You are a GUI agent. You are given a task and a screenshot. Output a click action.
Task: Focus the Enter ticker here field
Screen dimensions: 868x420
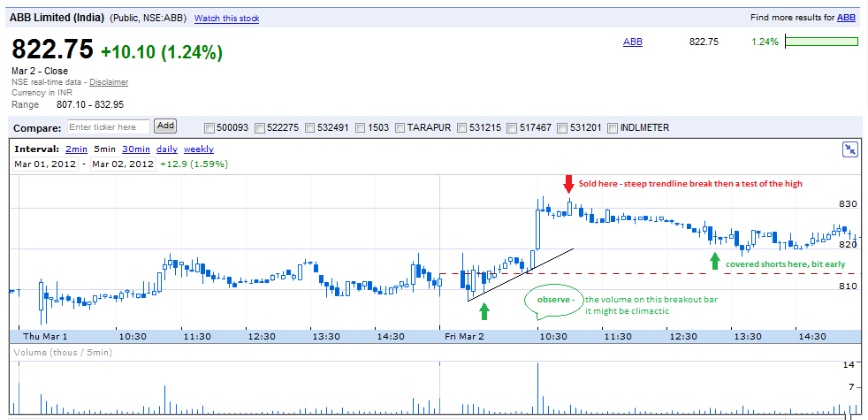click(x=109, y=127)
